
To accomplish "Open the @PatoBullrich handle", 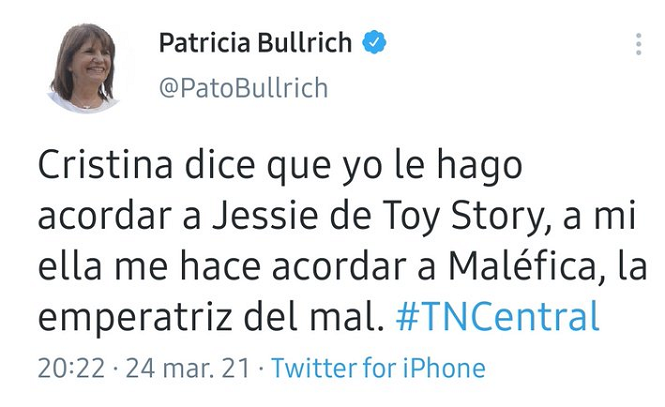I will click(x=243, y=88).
